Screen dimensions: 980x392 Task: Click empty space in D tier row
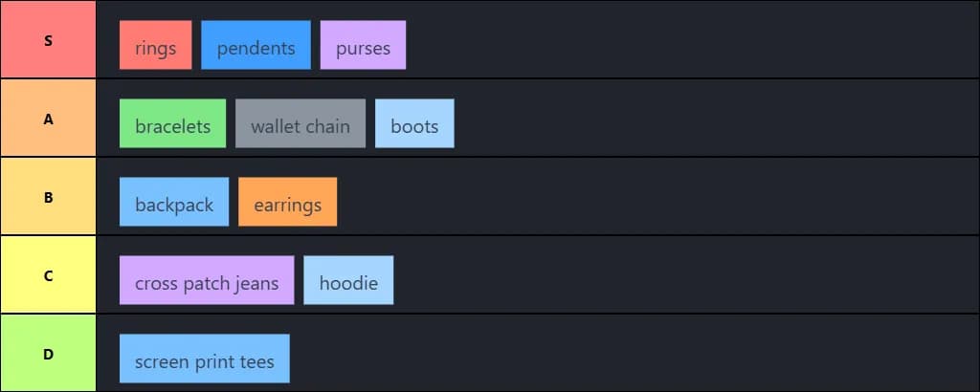632,354
